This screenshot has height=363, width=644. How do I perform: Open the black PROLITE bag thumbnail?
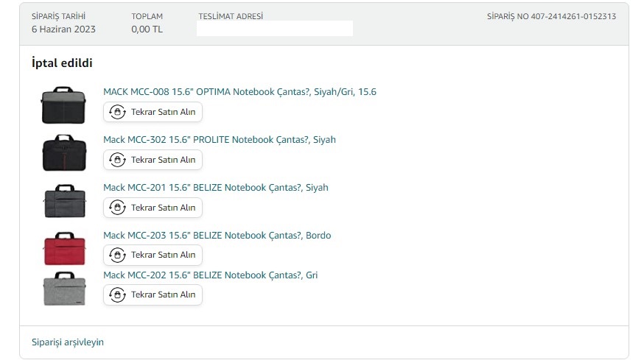pos(65,152)
